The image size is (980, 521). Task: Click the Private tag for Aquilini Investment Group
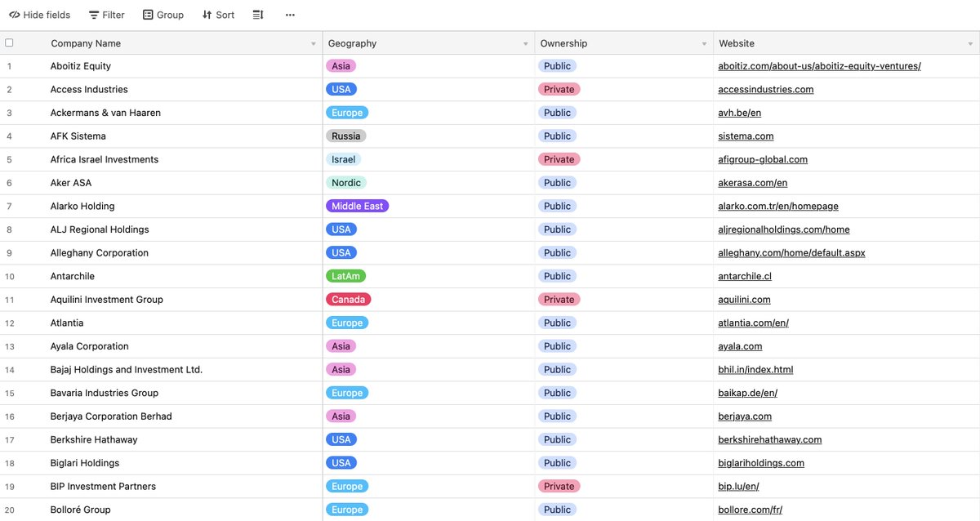559,300
